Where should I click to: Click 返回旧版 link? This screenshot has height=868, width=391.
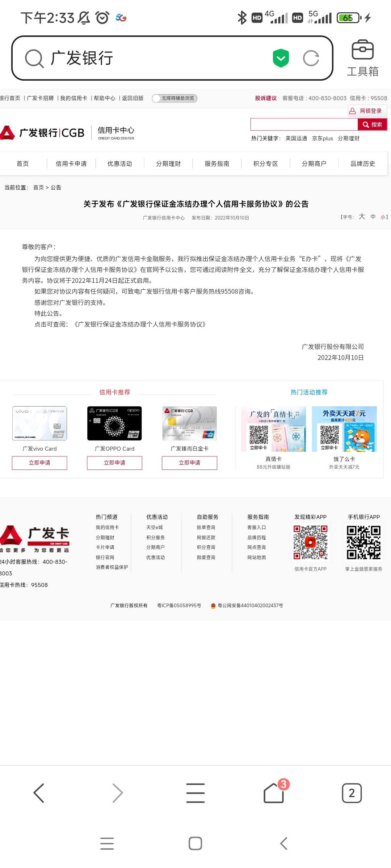click(133, 98)
